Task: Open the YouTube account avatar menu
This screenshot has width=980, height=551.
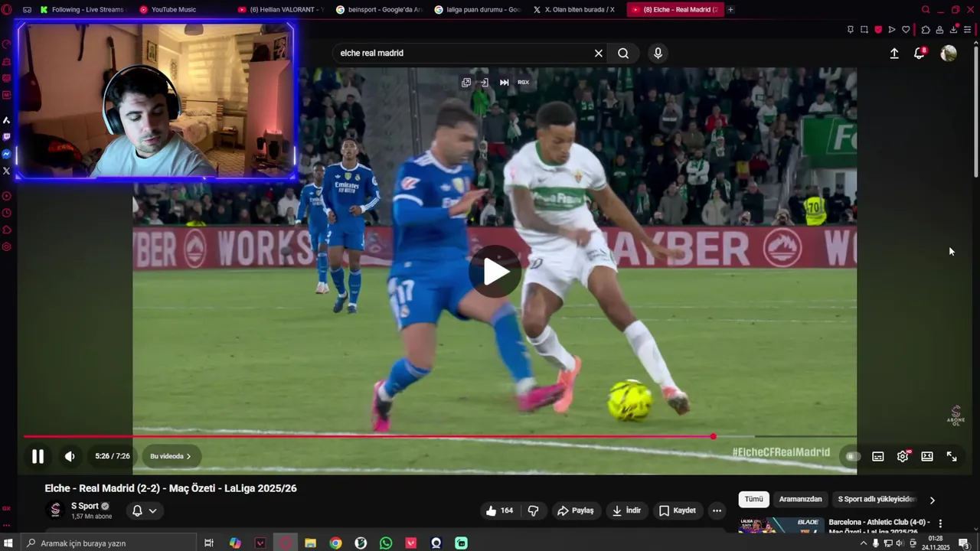Action: pos(949,54)
